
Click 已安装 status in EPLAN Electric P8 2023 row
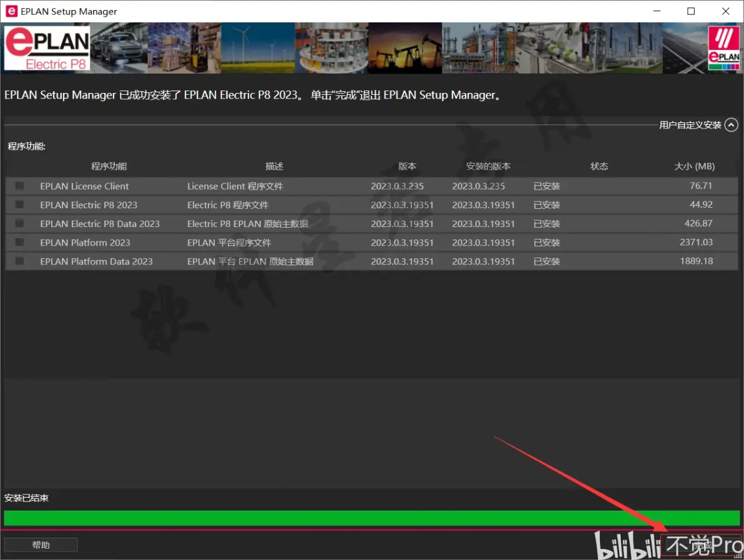coord(547,205)
